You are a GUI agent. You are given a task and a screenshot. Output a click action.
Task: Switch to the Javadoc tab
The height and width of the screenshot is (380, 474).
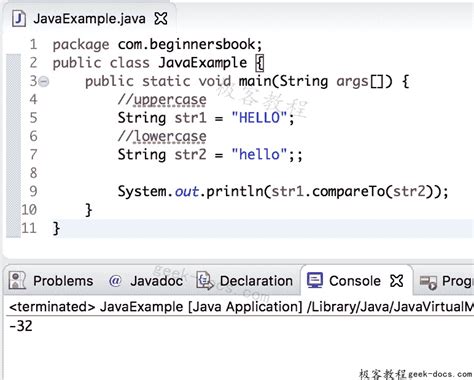156,281
